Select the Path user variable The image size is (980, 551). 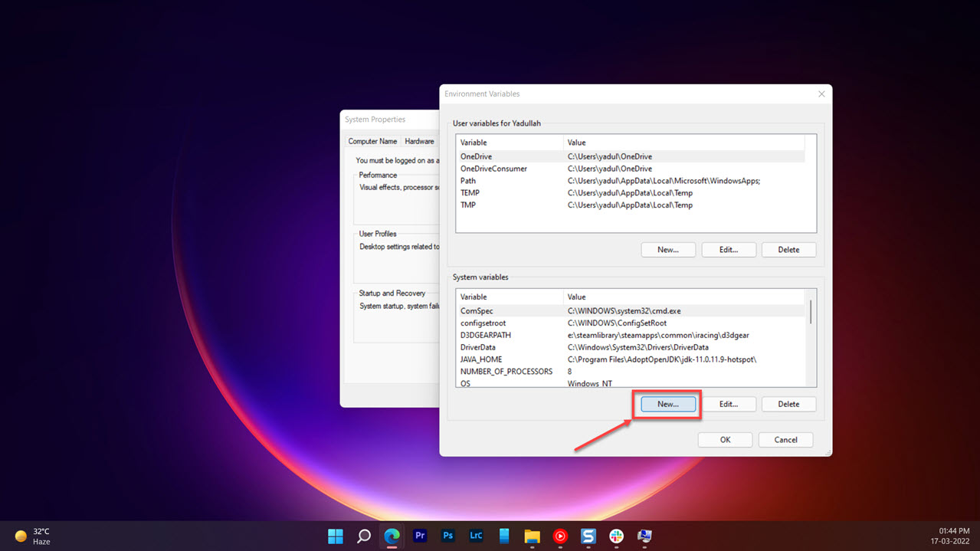468,181
